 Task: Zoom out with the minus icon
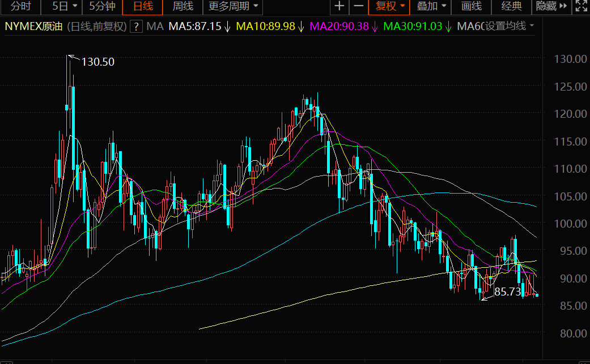point(359,6)
